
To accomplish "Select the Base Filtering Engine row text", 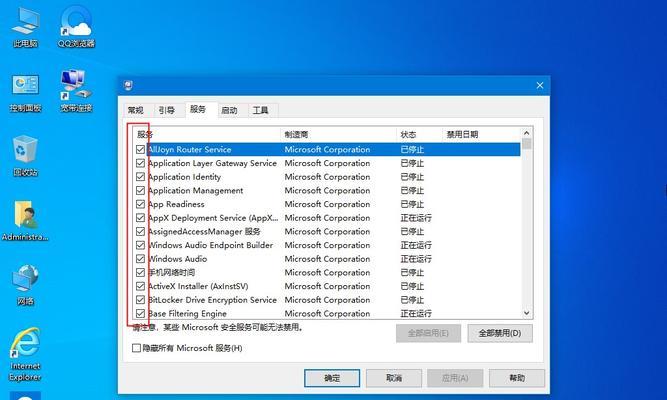I will 187,313.
